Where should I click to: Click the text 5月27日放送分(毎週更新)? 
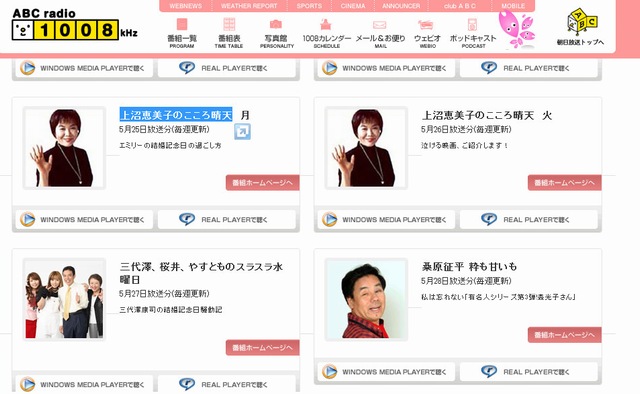pyautogui.click(x=164, y=294)
